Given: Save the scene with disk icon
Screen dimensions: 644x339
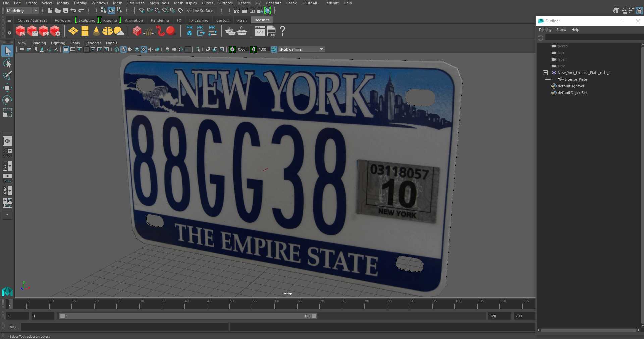Looking at the screenshot, I should (x=66, y=11).
